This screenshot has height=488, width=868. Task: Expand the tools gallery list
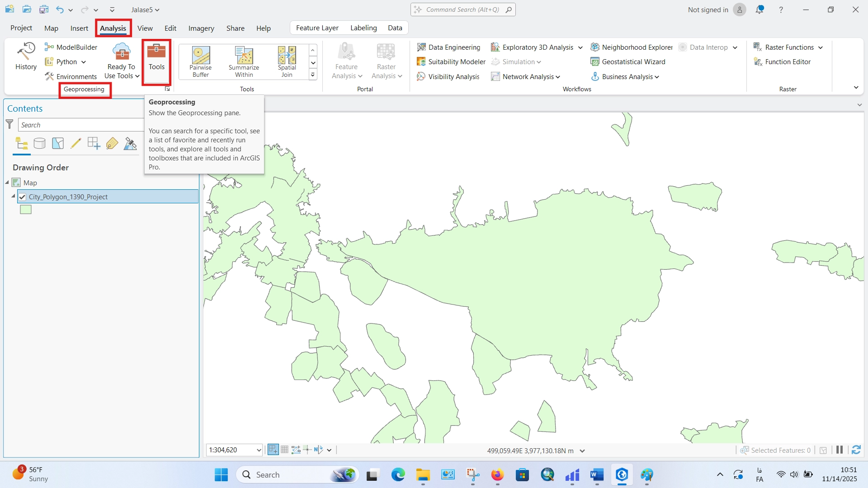click(x=313, y=75)
